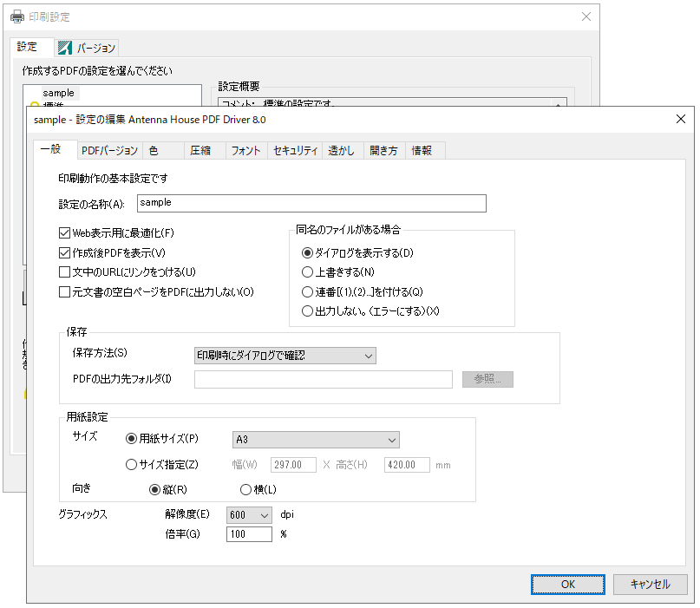This screenshot has height=608, width=700.
Task: Uncheck 作成後PDFを表示 option
Action: 64,253
